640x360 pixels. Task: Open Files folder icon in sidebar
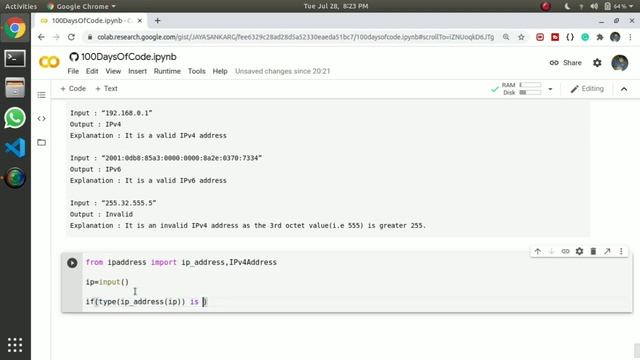(41, 142)
